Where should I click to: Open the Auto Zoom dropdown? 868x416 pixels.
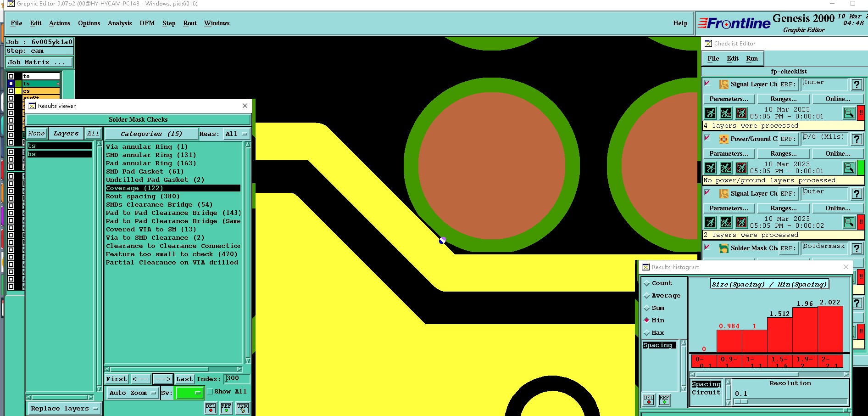pos(132,393)
